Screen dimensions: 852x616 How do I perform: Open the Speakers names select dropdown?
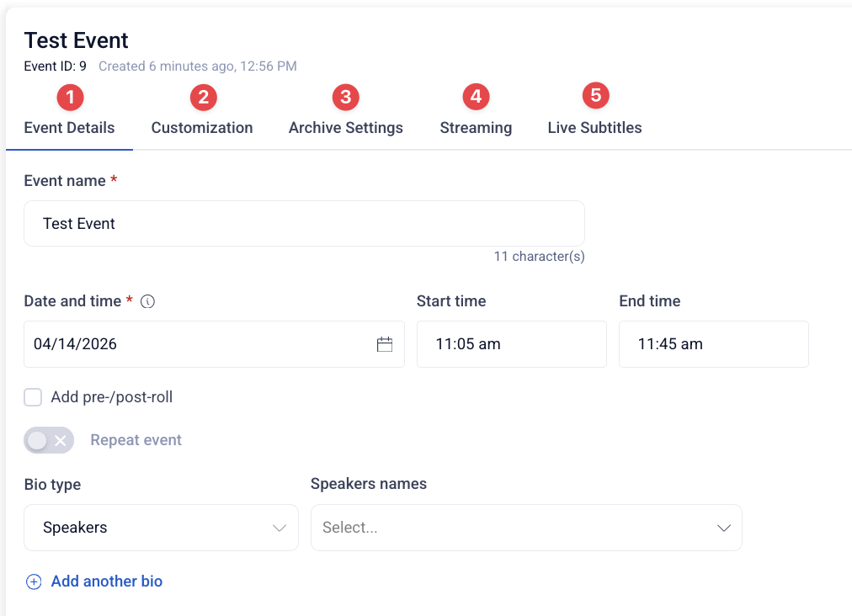pos(526,528)
